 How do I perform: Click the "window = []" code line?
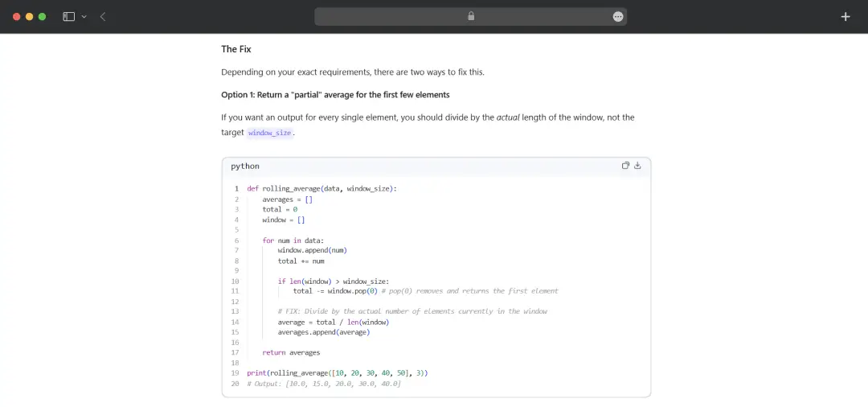[284, 220]
